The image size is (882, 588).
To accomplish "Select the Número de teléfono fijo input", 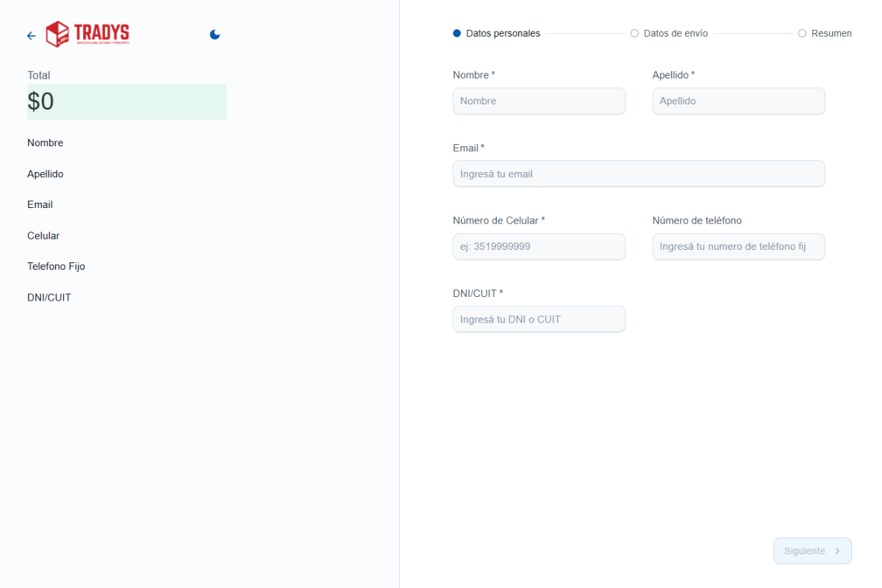I will coord(738,247).
